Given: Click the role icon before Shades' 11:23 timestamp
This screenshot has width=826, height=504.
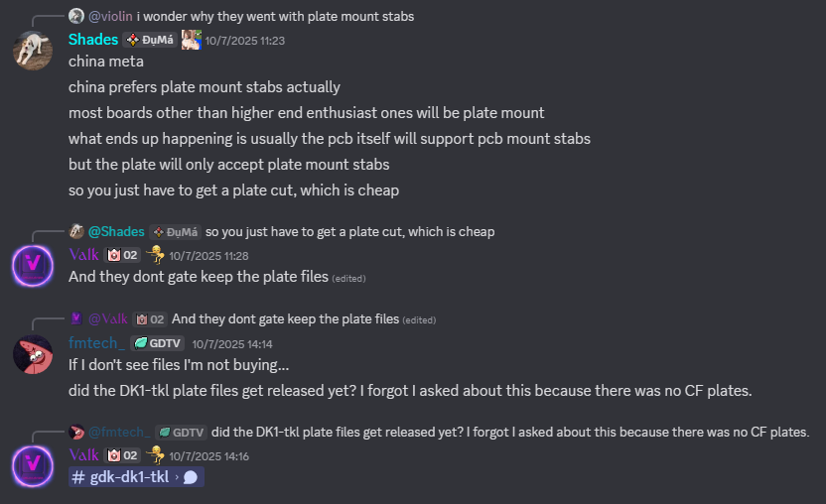Looking at the screenshot, I should (191, 40).
